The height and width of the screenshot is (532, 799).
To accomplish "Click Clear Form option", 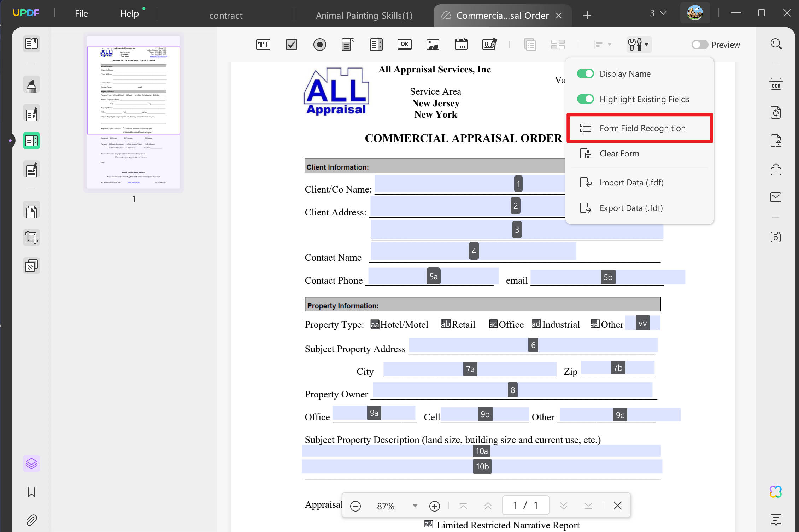I will click(619, 154).
